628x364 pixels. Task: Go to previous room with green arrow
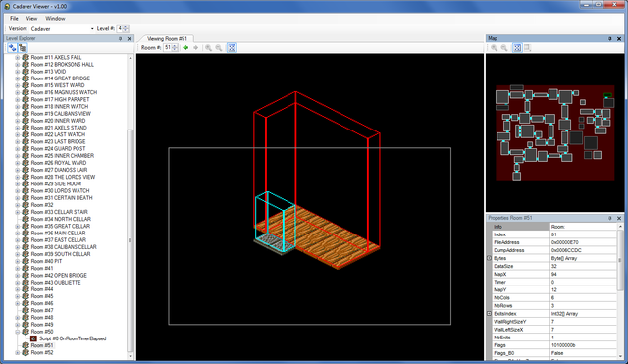(185, 48)
